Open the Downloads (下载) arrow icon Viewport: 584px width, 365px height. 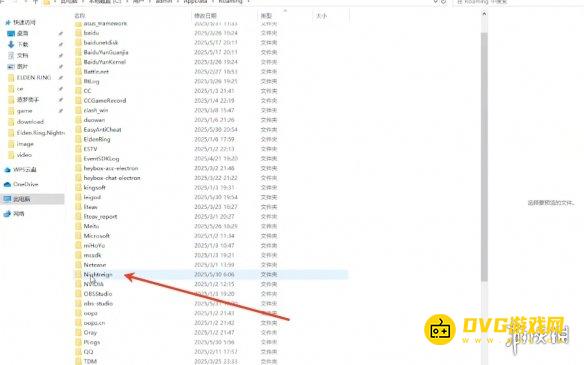(x=11, y=44)
